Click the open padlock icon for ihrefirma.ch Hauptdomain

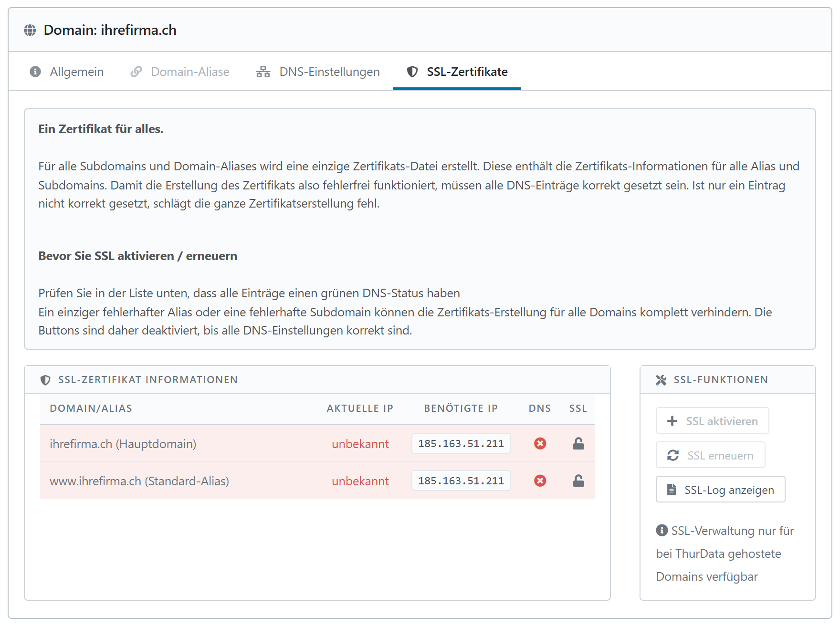click(x=578, y=444)
